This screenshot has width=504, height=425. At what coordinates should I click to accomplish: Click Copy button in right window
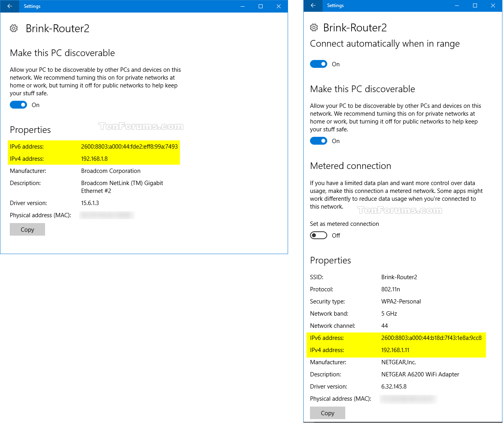click(x=328, y=413)
